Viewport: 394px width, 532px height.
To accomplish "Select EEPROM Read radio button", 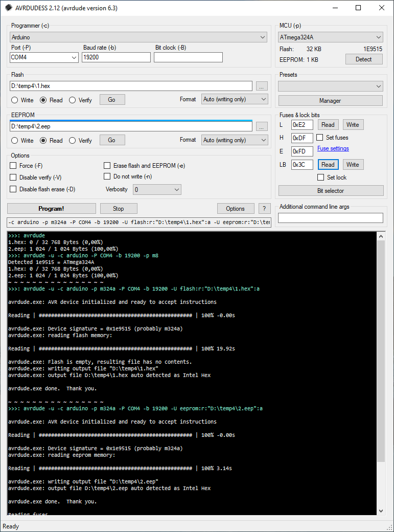I will pyautogui.click(x=43, y=141).
